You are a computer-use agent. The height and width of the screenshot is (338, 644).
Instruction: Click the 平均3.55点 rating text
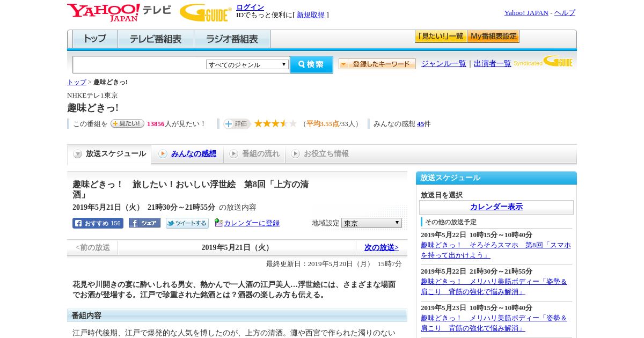pyautogui.click(x=323, y=124)
